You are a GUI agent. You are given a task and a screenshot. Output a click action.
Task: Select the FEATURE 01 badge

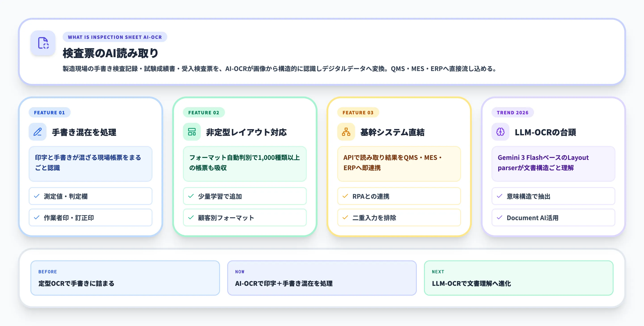(x=49, y=113)
